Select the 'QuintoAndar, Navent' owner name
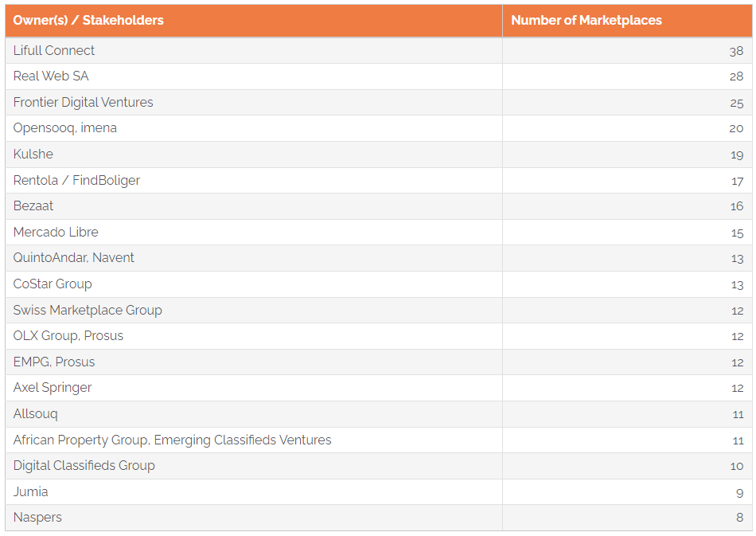756x536 pixels. 74,257
